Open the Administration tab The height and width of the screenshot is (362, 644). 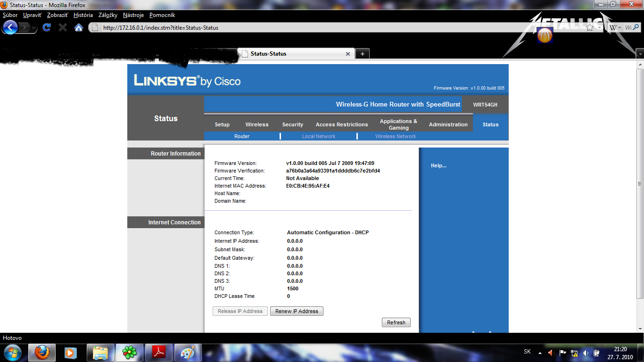(x=448, y=124)
